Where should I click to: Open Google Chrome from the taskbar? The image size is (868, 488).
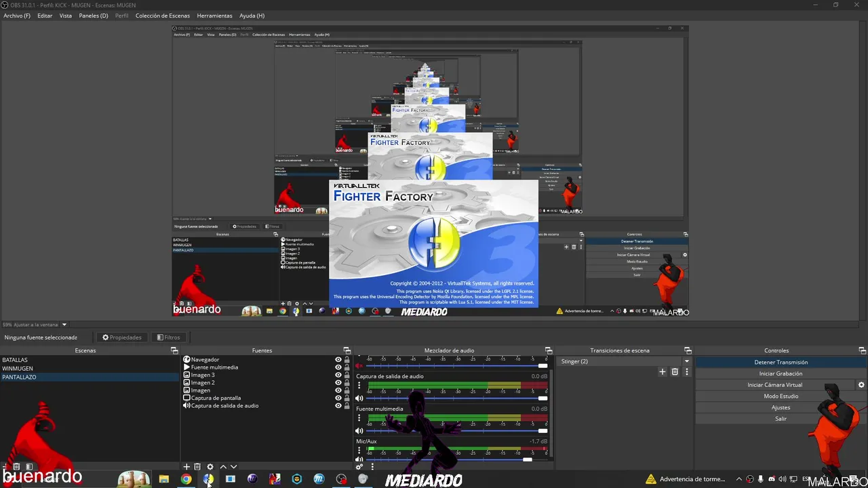point(186,479)
